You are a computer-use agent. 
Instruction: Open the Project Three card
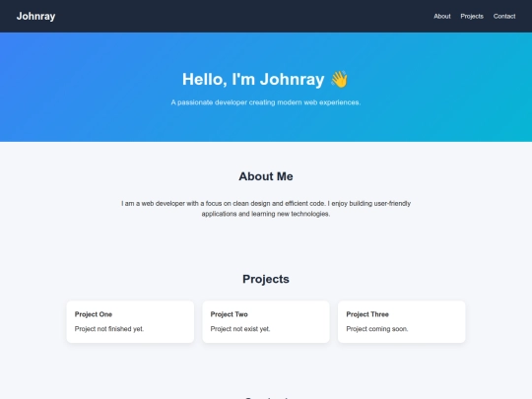point(401,321)
